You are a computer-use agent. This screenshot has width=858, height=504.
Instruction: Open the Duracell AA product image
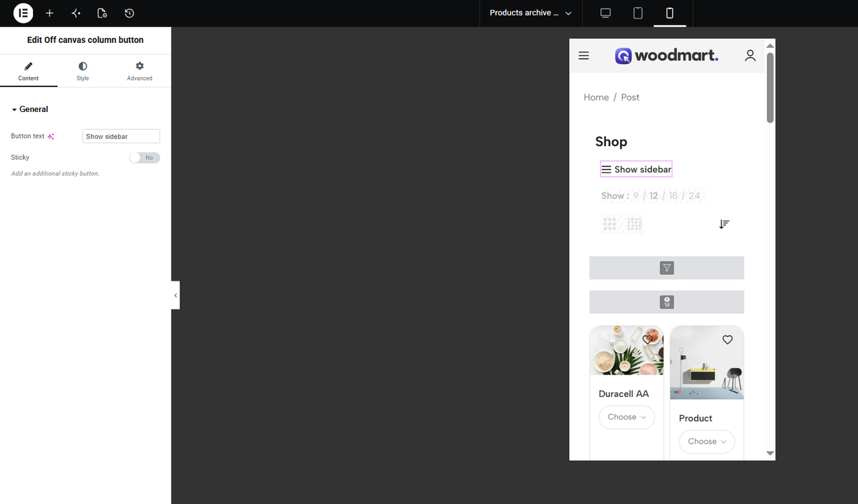point(627,351)
